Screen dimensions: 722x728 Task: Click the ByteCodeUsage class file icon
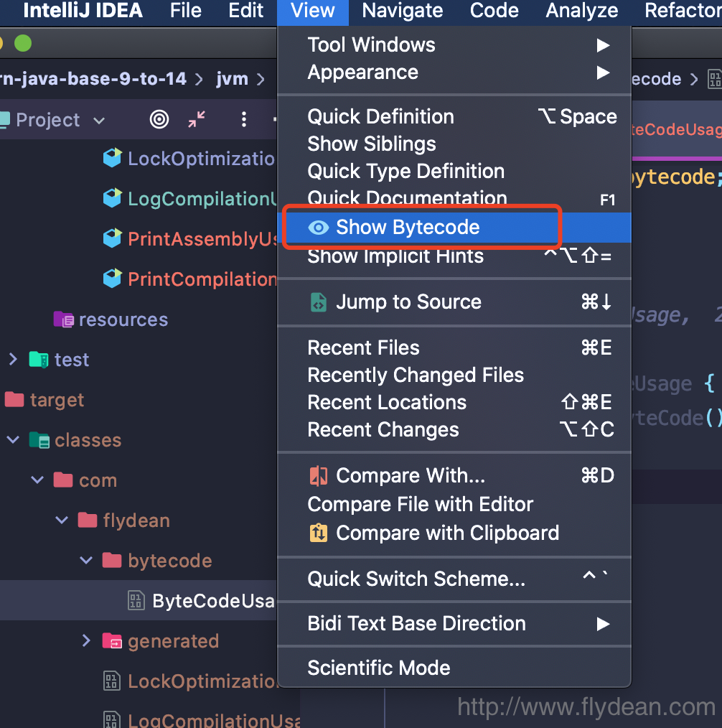coord(136,601)
